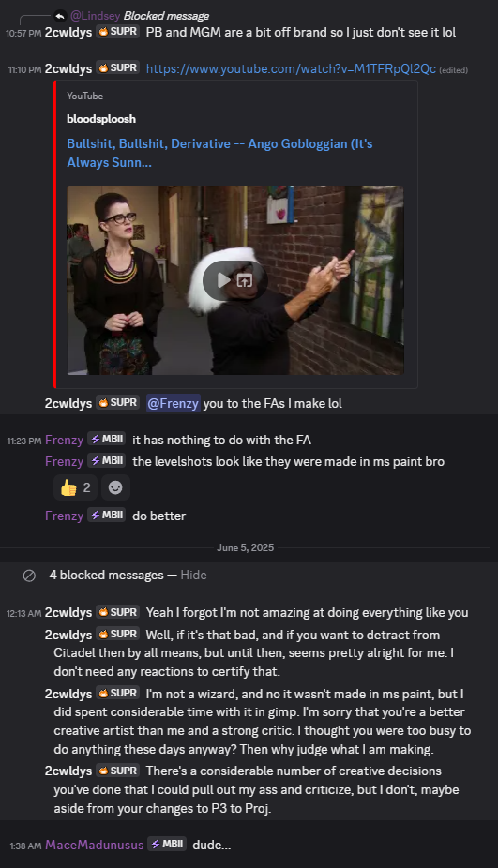
Task: Click 2cwldys username on the 12:13 AM message
Action: [x=68, y=613]
